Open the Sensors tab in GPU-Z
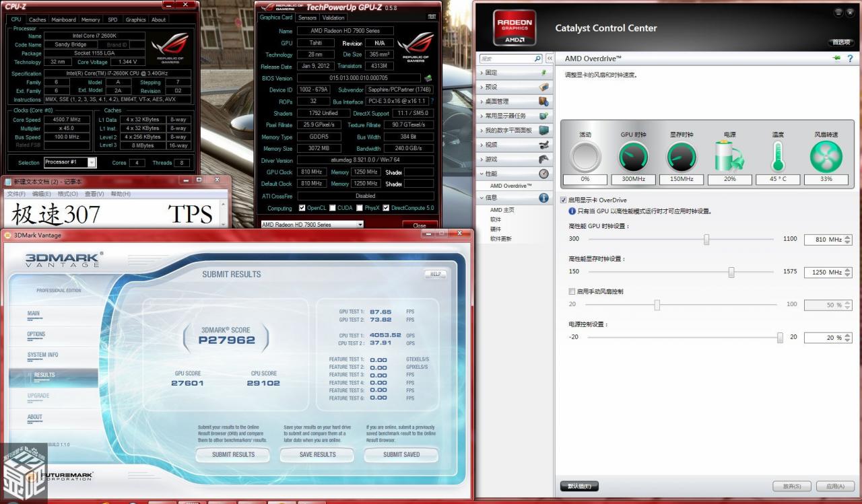The width and height of the screenshot is (862, 504). pyautogui.click(x=307, y=17)
